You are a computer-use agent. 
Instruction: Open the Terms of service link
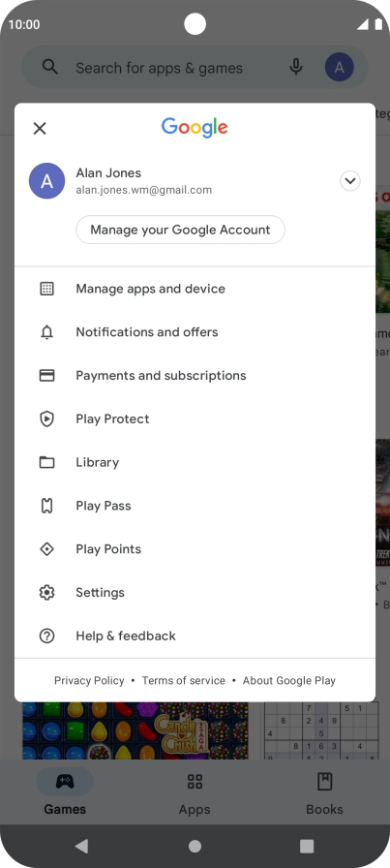[184, 680]
